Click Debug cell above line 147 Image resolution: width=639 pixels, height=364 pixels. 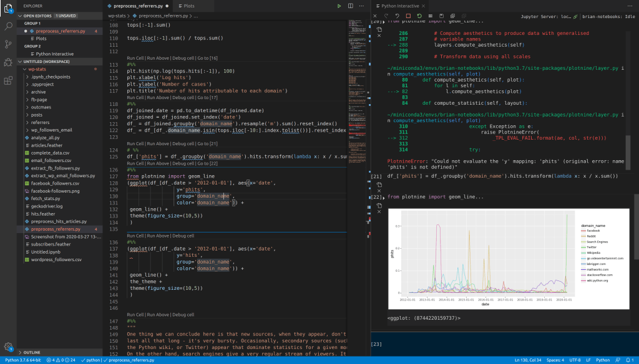[x=183, y=315]
